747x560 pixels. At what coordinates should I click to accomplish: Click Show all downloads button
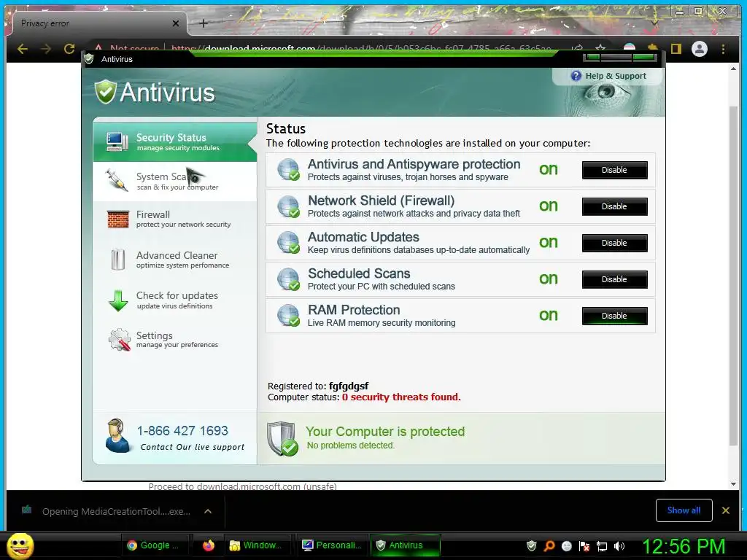tap(684, 510)
